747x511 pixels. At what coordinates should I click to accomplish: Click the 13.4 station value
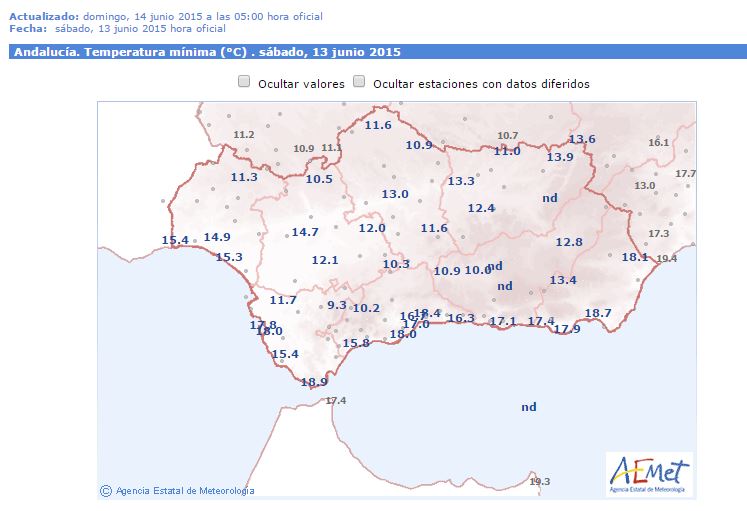click(x=563, y=280)
